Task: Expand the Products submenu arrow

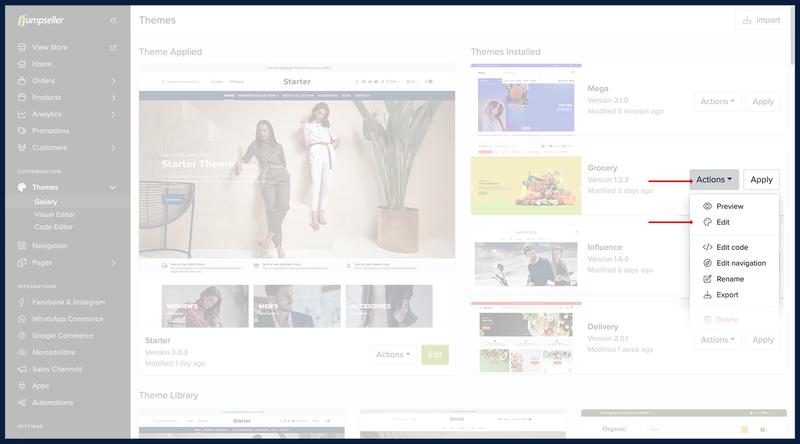Action: [x=113, y=97]
